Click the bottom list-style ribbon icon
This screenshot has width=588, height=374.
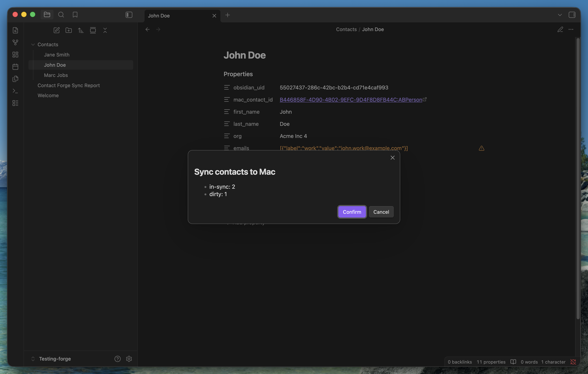point(15,103)
